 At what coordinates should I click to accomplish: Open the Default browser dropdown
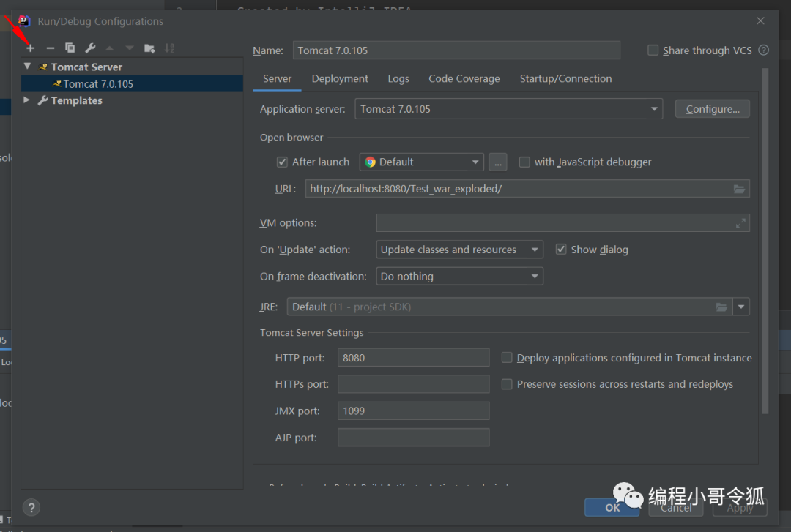[x=421, y=162]
